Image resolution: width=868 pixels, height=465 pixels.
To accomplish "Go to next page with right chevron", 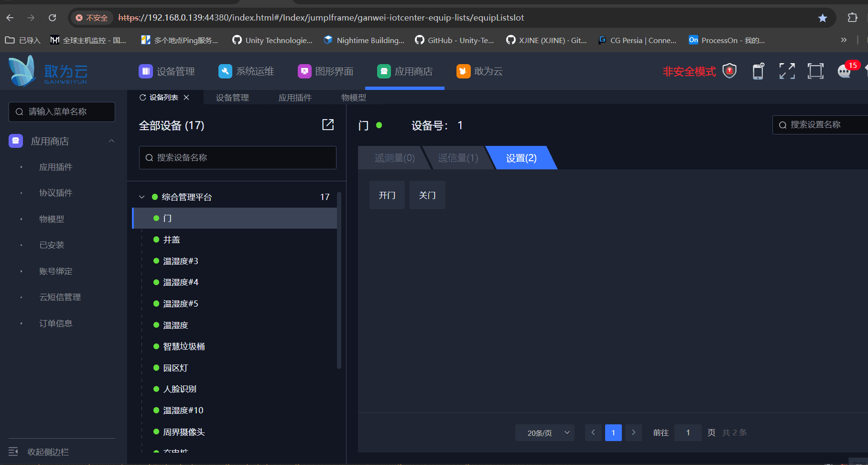I will pyautogui.click(x=634, y=432).
